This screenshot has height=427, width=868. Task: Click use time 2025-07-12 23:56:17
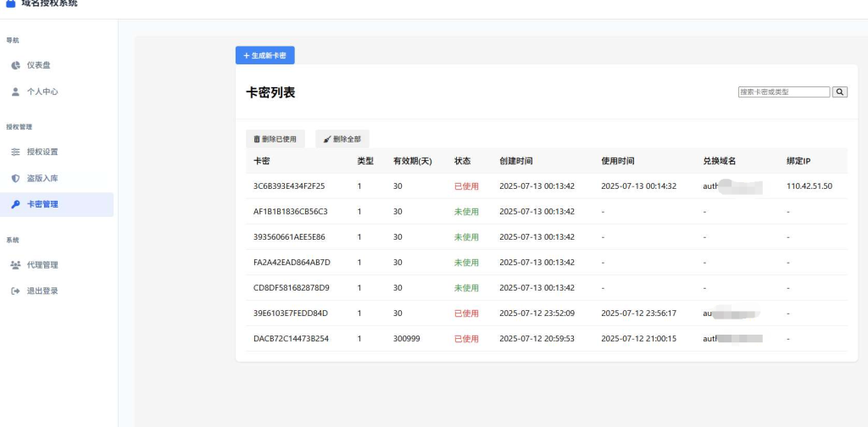coord(639,313)
